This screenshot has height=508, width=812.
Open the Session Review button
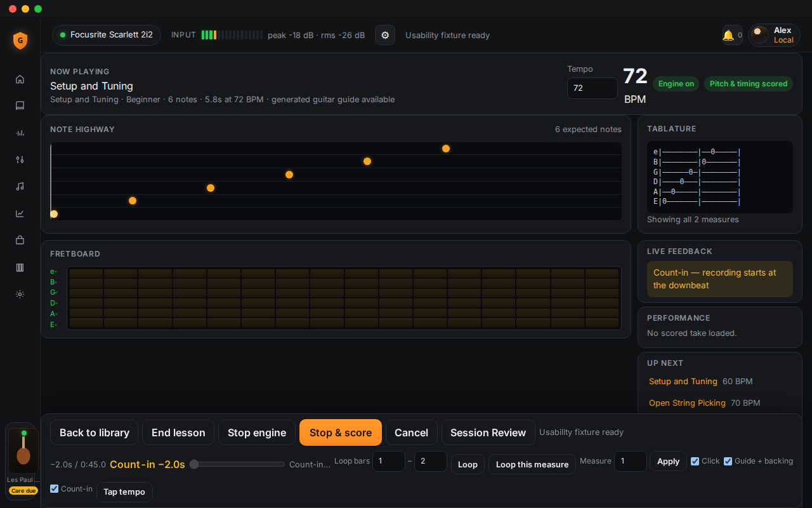point(488,432)
